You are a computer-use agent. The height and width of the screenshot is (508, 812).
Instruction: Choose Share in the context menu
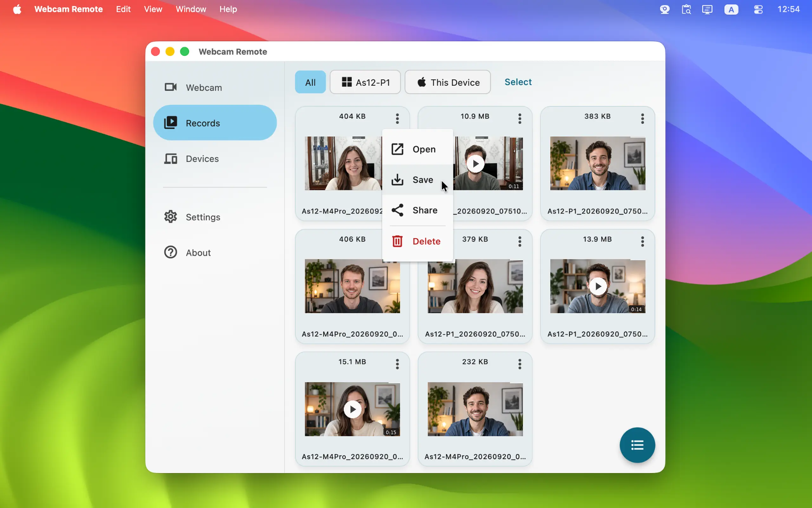(x=417, y=210)
